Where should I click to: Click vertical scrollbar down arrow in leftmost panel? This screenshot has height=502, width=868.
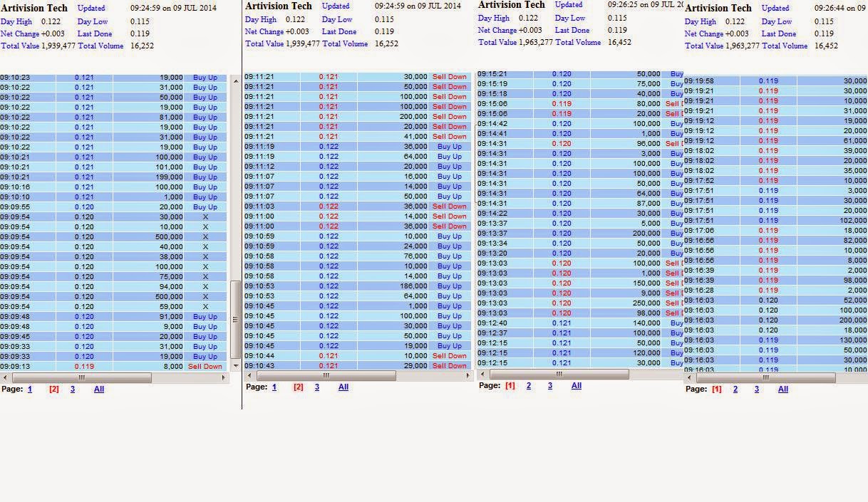[x=237, y=366]
